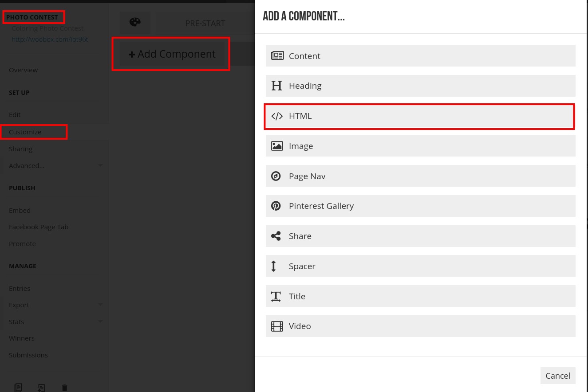Viewport: 588px width, 392px height.
Task: Click the trash icon in the sidebar footer
Action: click(x=64, y=388)
